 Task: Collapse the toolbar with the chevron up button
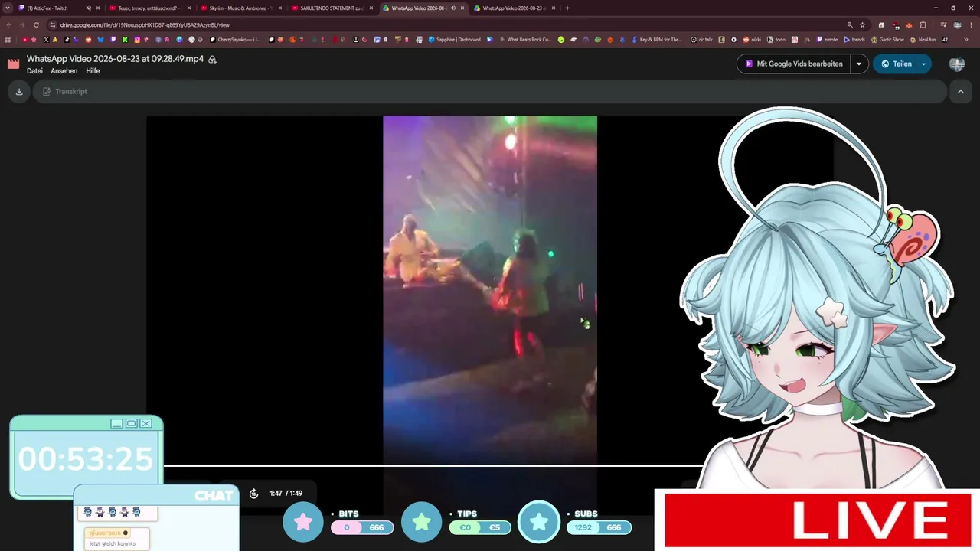tap(960, 92)
